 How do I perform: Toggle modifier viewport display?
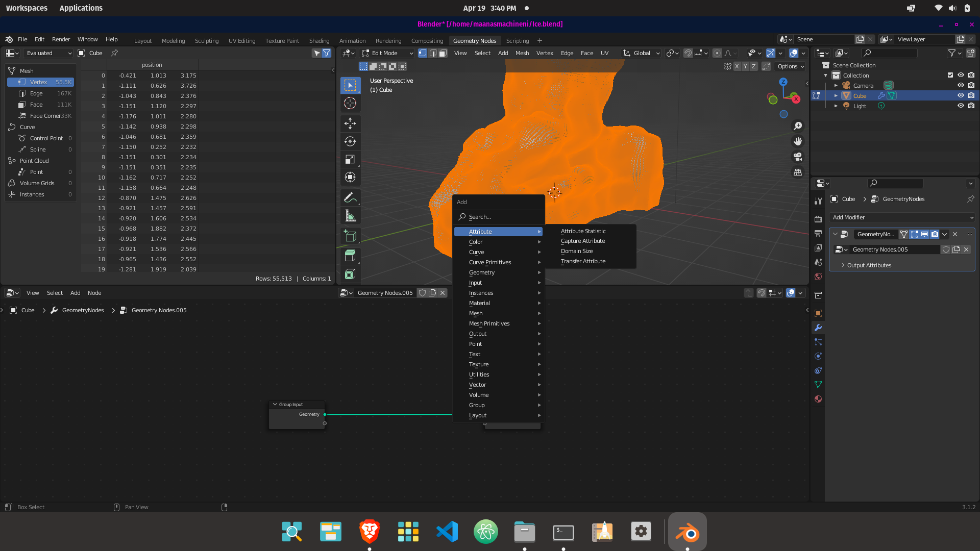tap(924, 234)
